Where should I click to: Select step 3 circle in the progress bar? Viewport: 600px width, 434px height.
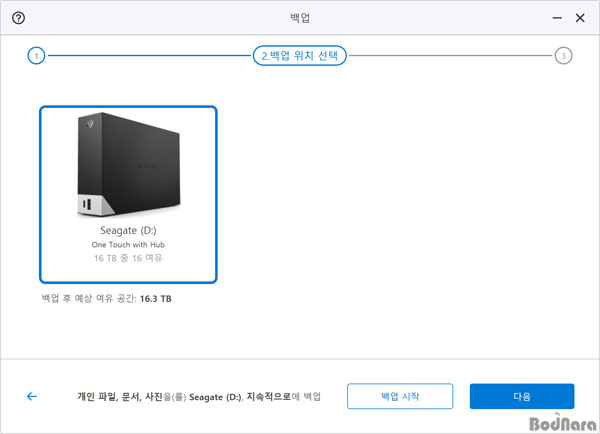(x=563, y=56)
